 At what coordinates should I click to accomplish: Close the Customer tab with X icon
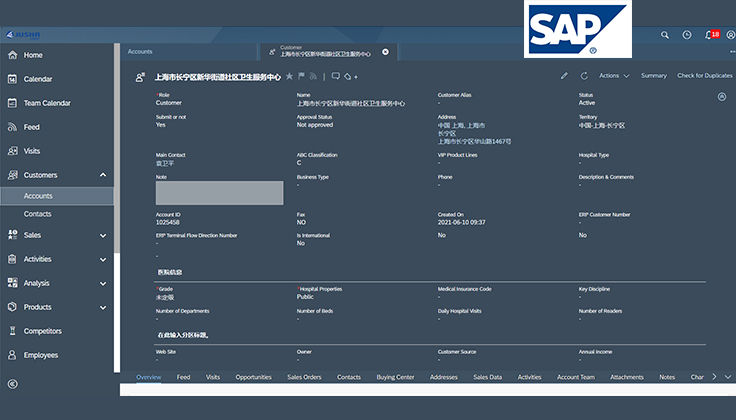click(385, 52)
